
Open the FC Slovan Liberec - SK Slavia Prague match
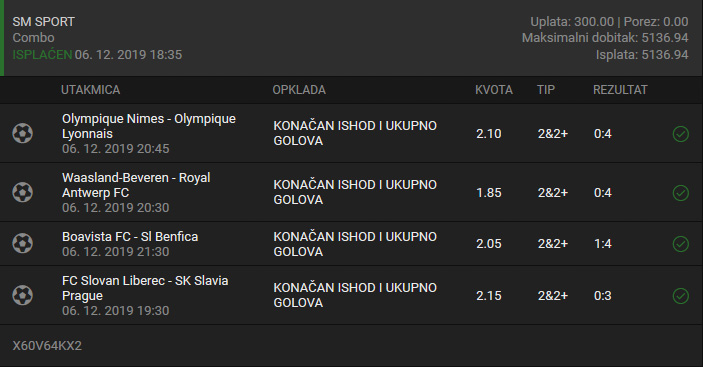145,288
